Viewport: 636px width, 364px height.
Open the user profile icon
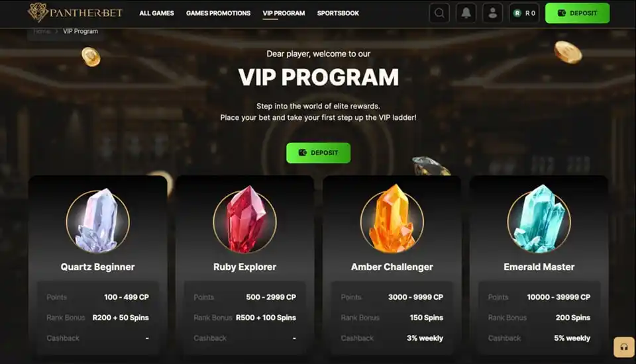coord(492,13)
